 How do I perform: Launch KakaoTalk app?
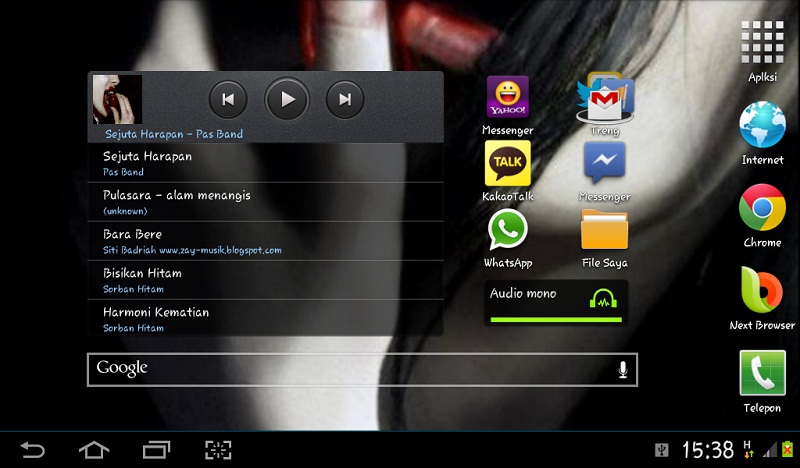507,164
